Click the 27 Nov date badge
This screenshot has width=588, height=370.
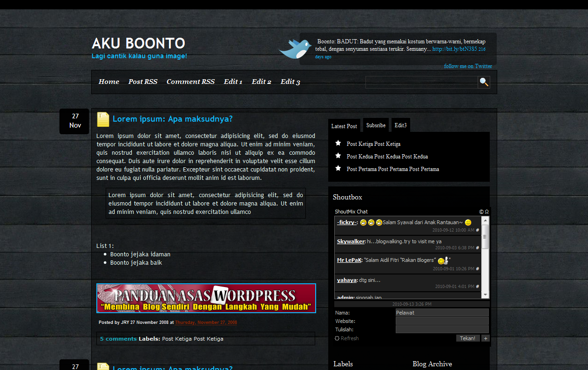pos(74,121)
